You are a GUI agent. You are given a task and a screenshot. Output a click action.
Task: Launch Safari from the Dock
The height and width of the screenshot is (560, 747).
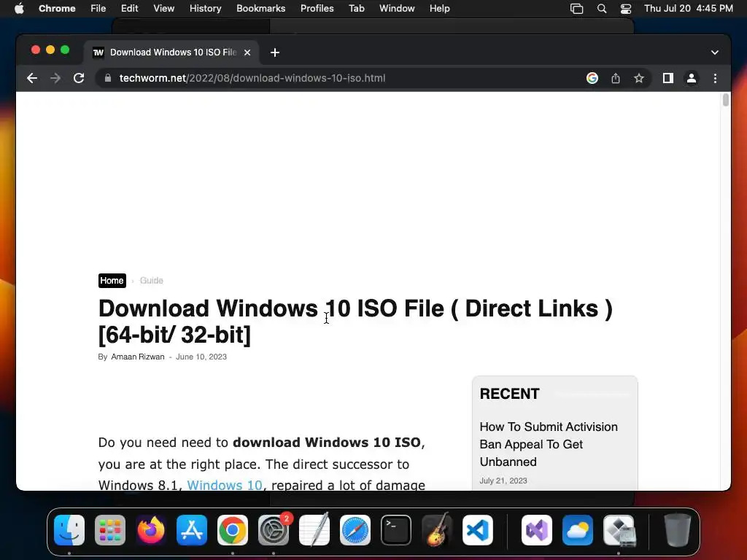[355, 530]
